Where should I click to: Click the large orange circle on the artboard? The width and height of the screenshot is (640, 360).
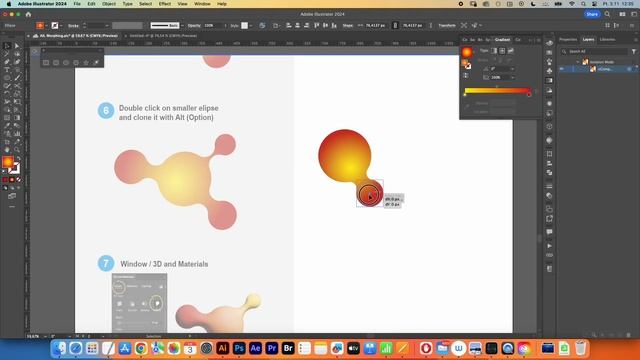tap(344, 156)
